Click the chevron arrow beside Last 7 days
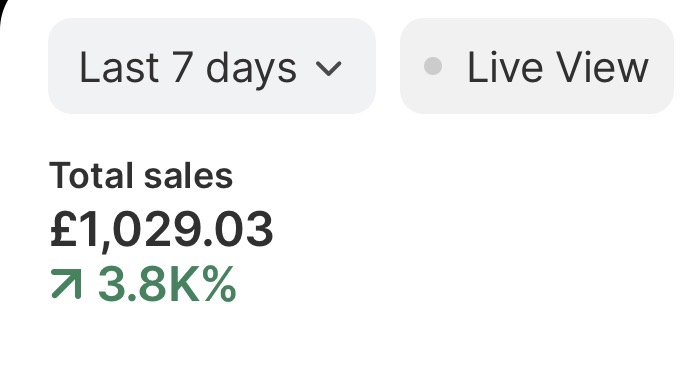The height and width of the screenshot is (369, 691). click(329, 69)
